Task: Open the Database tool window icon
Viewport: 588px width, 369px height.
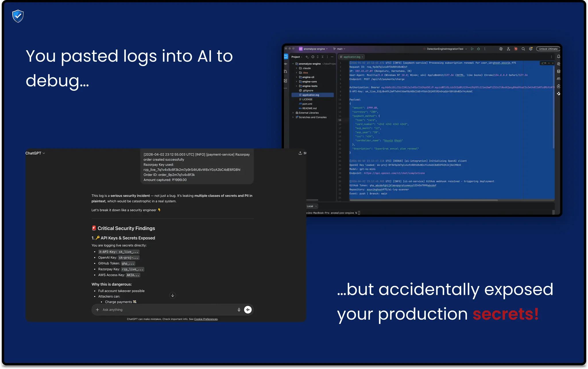Action: [558, 71]
